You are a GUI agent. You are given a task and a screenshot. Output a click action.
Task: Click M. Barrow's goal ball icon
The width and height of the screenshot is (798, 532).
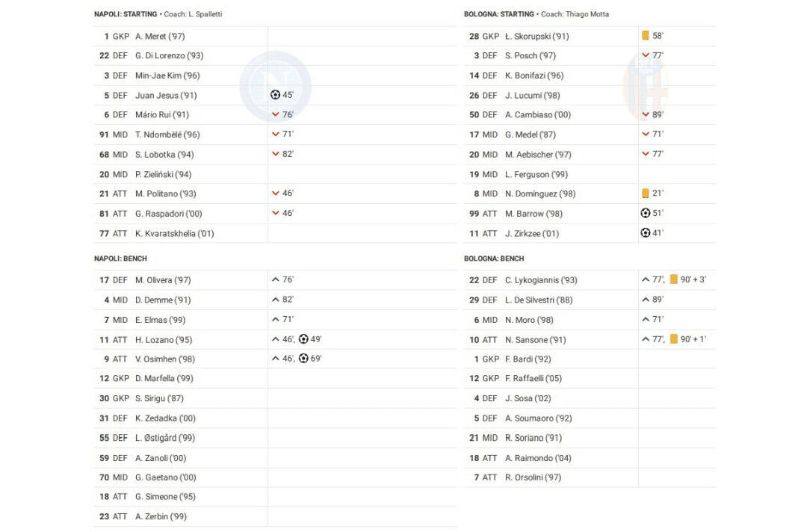click(x=646, y=213)
